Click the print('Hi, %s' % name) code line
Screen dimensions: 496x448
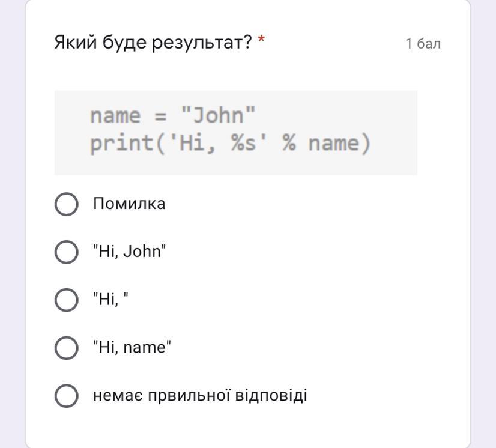[x=231, y=144]
